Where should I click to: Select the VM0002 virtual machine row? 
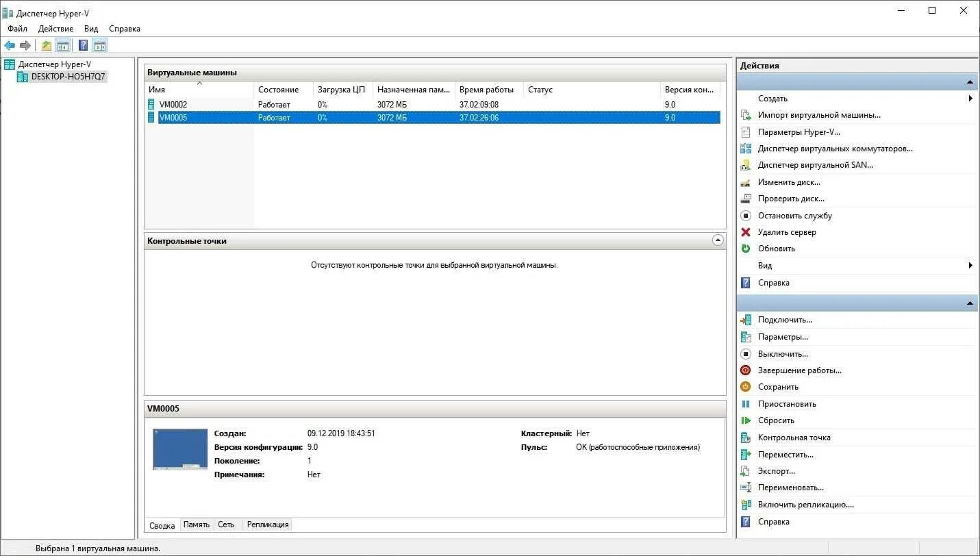coord(433,105)
